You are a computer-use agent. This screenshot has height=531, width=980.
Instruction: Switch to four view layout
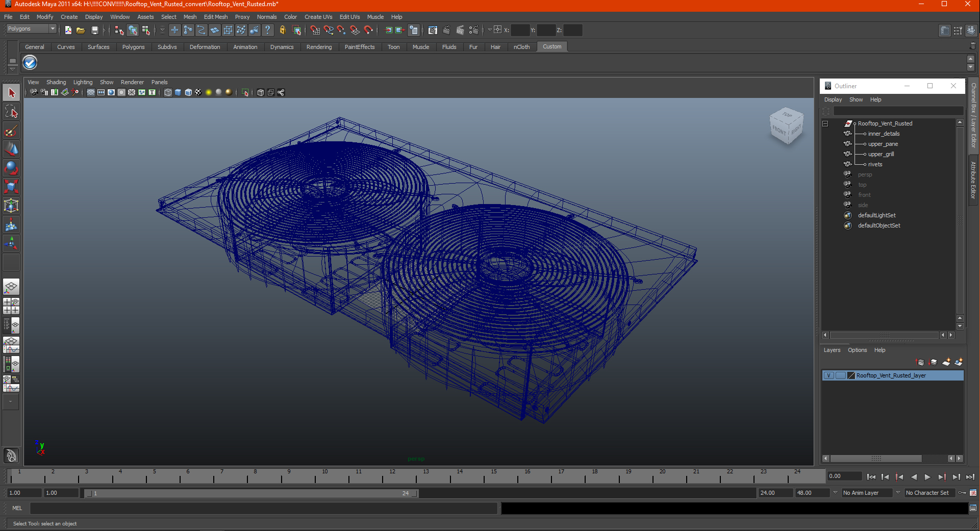point(11,306)
